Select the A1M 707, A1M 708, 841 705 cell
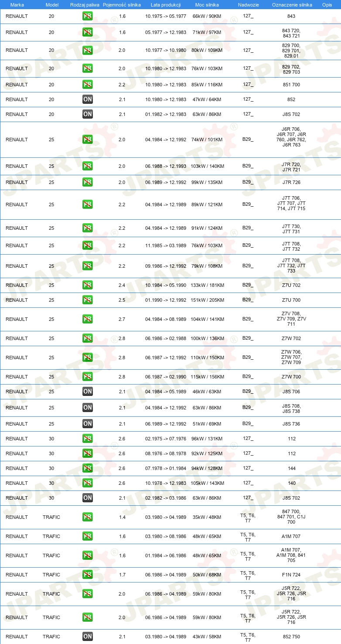341x644 pixels. 291,555
